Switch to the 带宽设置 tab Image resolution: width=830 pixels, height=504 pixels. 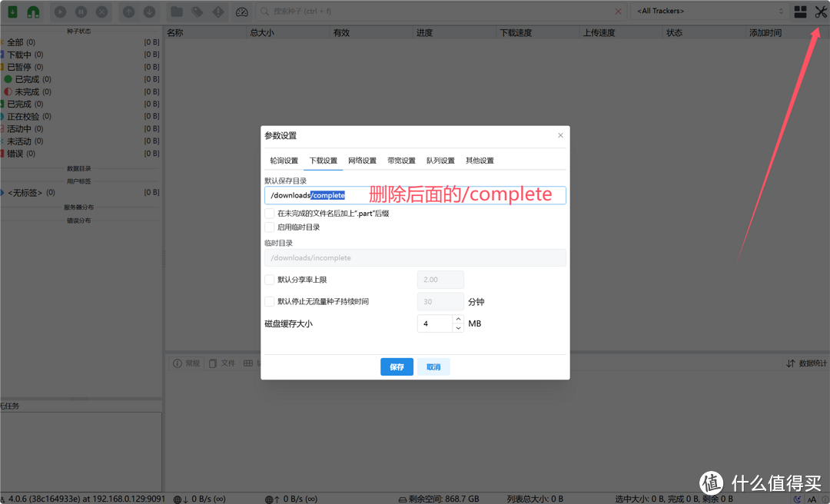(400, 161)
